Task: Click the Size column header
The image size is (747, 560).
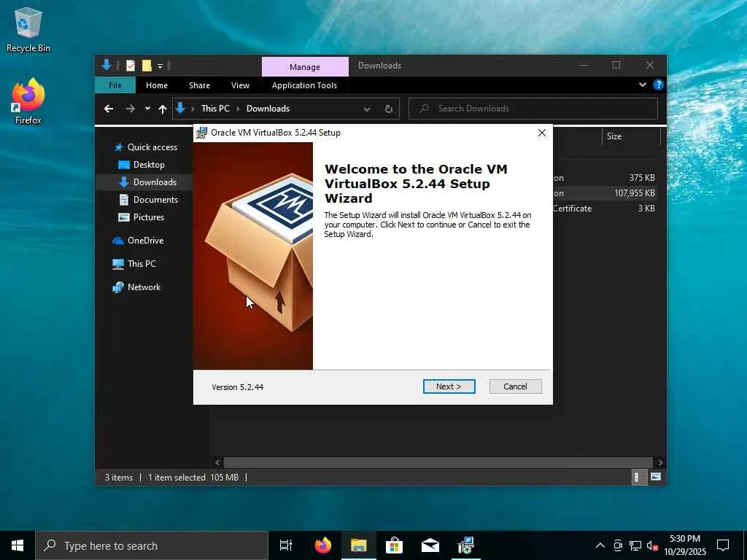Action: click(631, 136)
